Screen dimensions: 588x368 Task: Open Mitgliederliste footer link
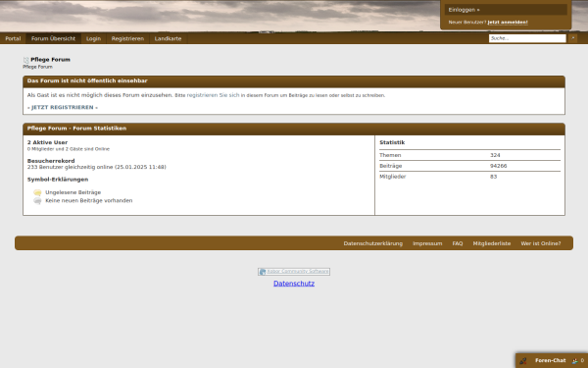click(492, 243)
